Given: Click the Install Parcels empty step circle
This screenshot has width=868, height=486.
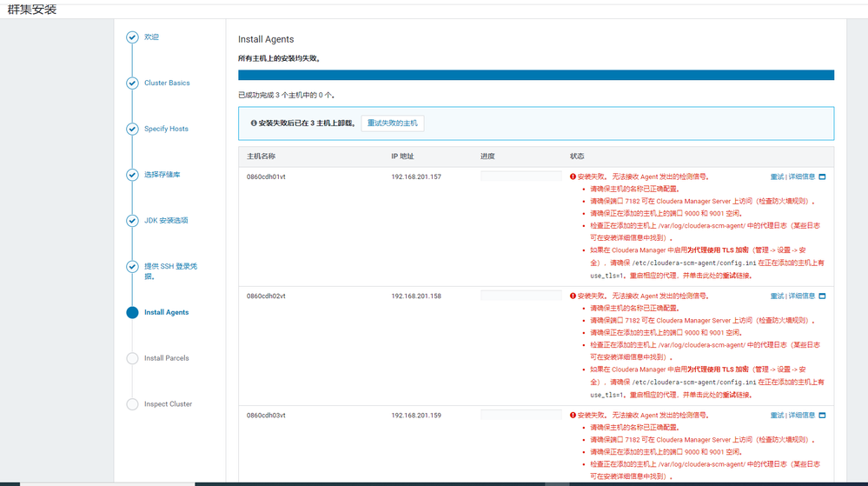Looking at the screenshot, I should (132, 358).
